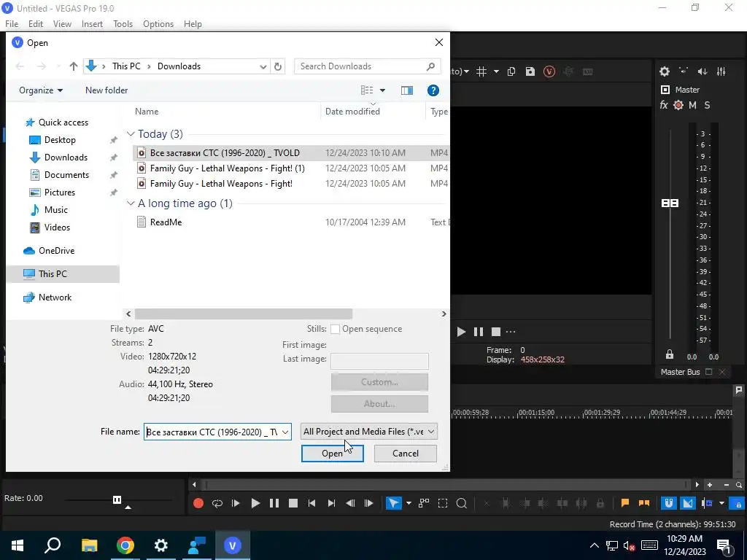Open the View menu
Viewport: 747px width, 560px height.
point(62,24)
